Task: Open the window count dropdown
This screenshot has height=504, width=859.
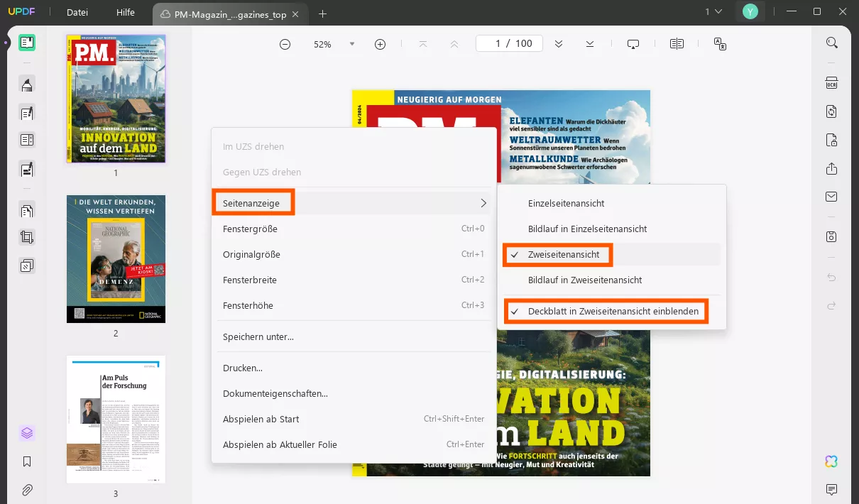Action: point(713,12)
